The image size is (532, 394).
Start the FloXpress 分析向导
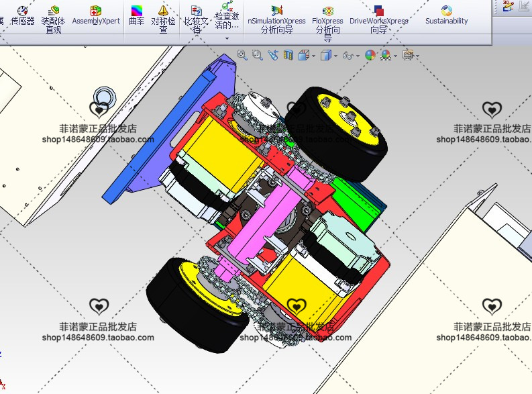click(x=327, y=23)
